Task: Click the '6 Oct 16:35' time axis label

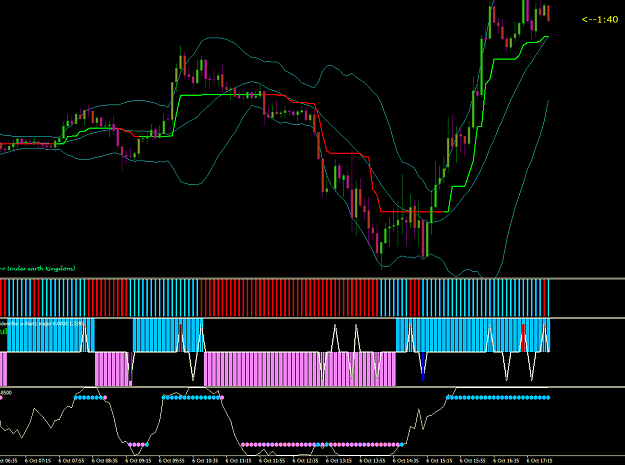Action: tap(506, 461)
